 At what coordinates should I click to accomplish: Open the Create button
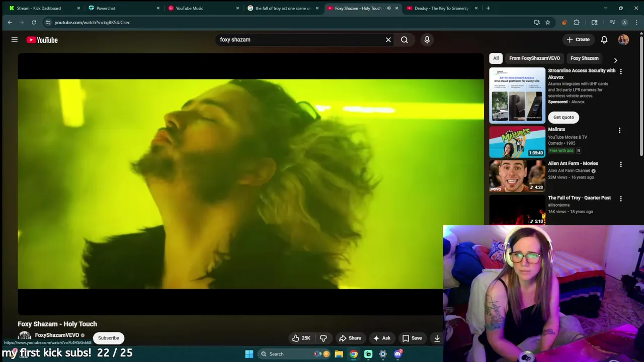pyautogui.click(x=578, y=40)
